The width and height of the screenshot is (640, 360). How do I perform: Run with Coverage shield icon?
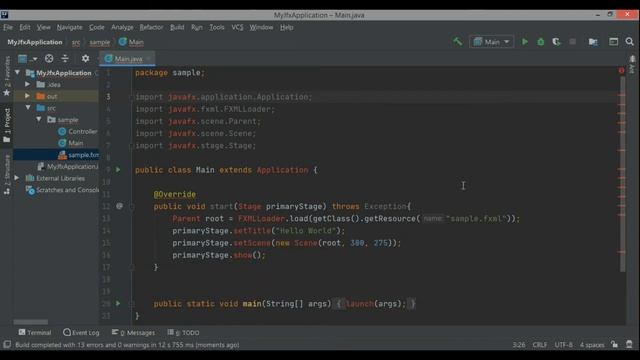(x=556, y=42)
